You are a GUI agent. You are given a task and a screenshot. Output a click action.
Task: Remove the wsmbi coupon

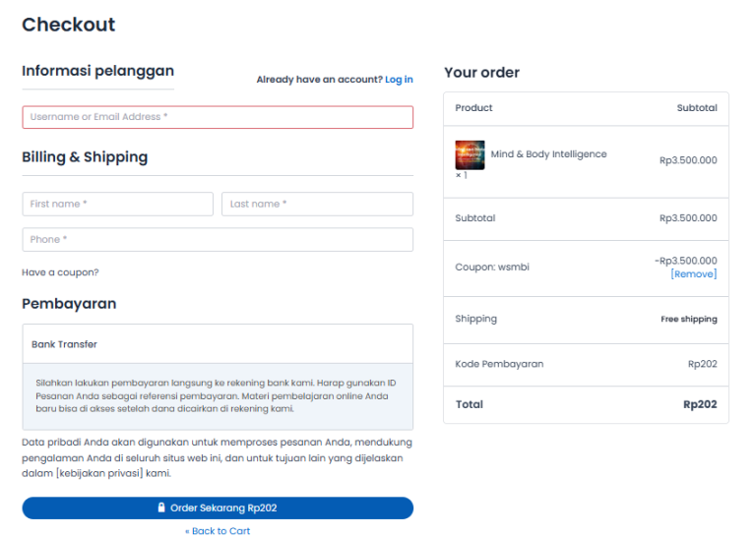693,274
